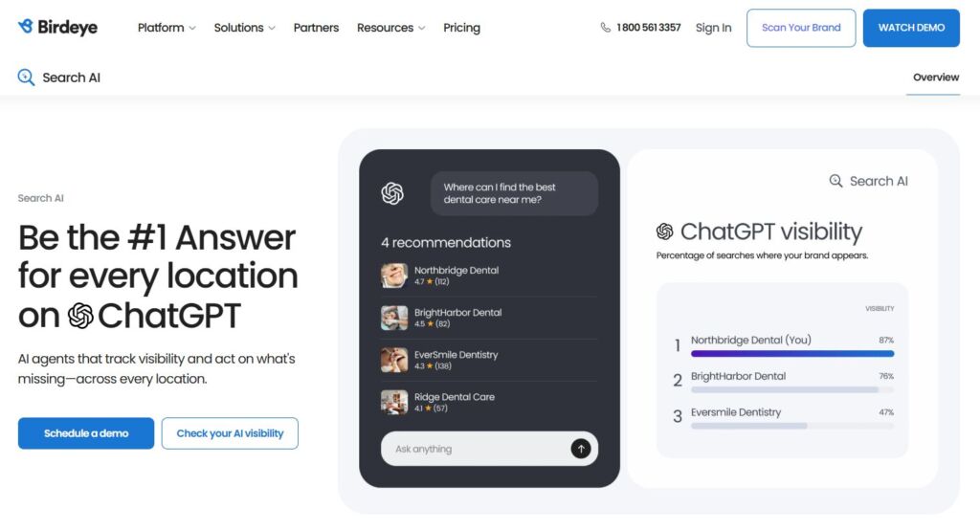This screenshot has width=980, height=530.
Task: Select the Northbridge Dental recommendation thumbnail
Action: coord(394,276)
